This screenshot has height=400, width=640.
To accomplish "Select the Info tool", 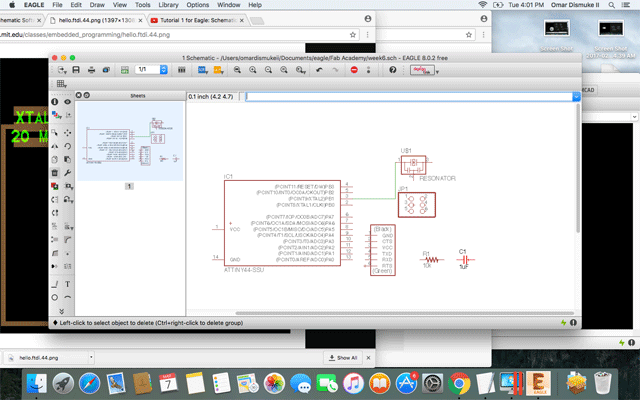I will (x=55, y=102).
